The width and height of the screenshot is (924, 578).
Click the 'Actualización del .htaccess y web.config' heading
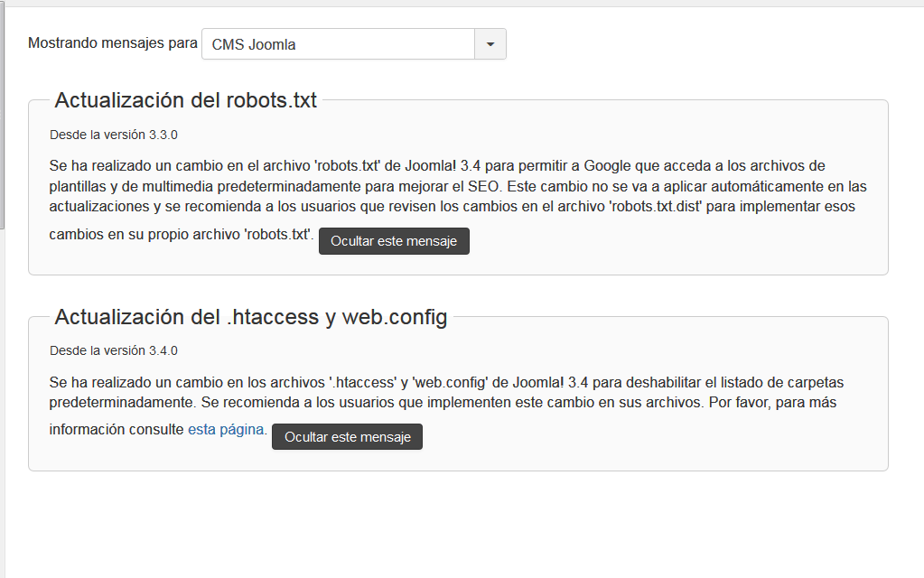coord(251,317)
